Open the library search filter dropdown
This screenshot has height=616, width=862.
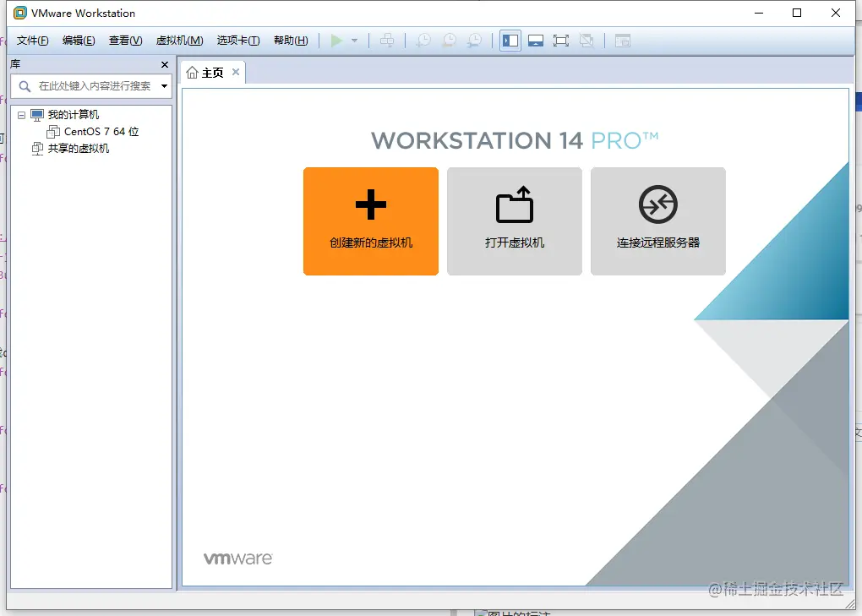pyautogui.click(x=164, y=86)
